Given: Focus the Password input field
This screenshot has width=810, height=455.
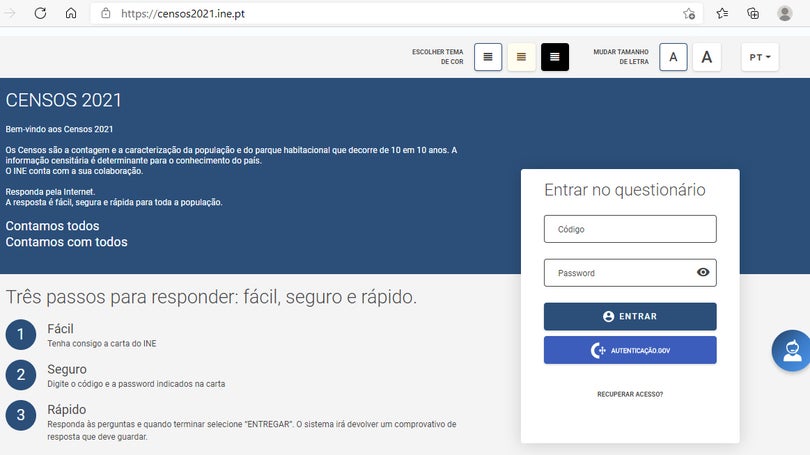Looking at the screenshot, I should point(630,273).
